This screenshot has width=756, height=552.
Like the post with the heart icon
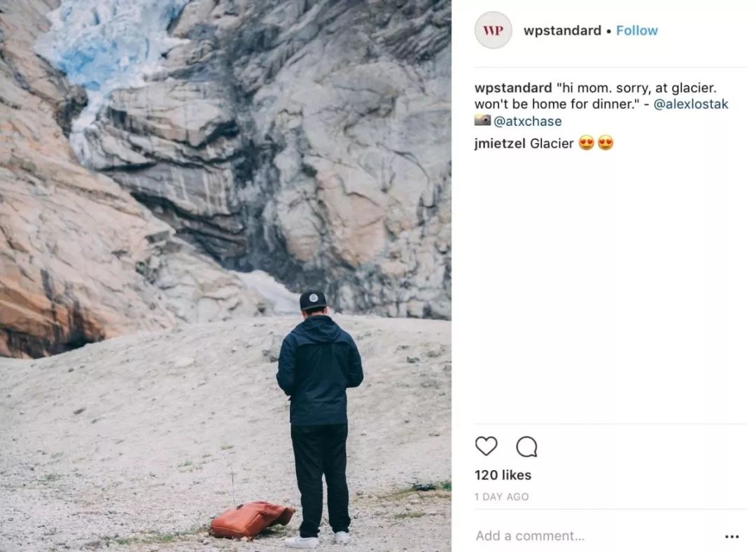tap(486, 446)
